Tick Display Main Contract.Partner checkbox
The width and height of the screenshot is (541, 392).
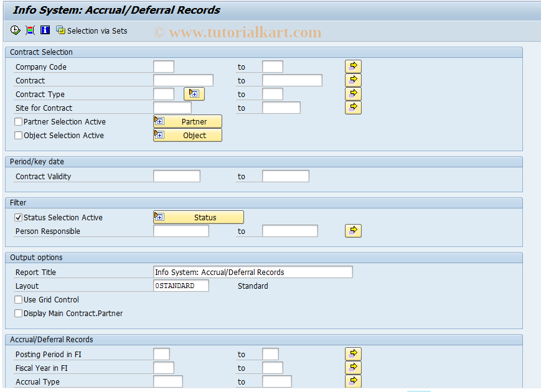[x=18, y=314]
